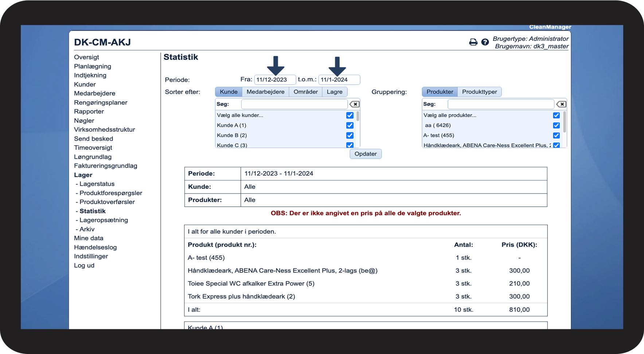644x354 pixels.
Task: Open the help question mark icon
Action: point(485,42)
